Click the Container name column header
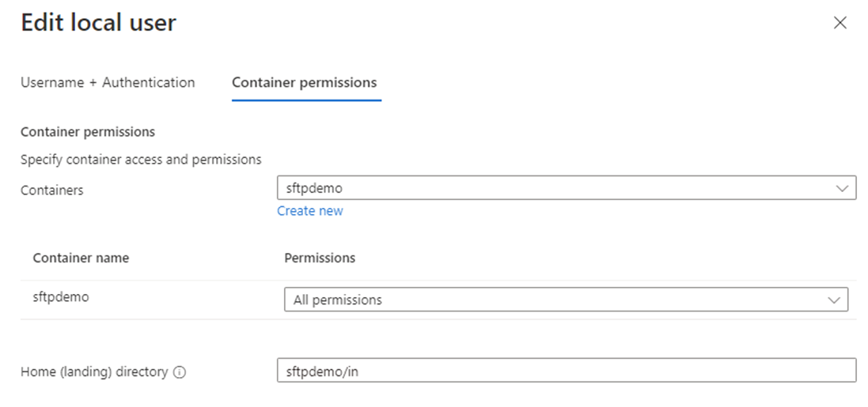The image size is (868, 407). tap(81, 258)
